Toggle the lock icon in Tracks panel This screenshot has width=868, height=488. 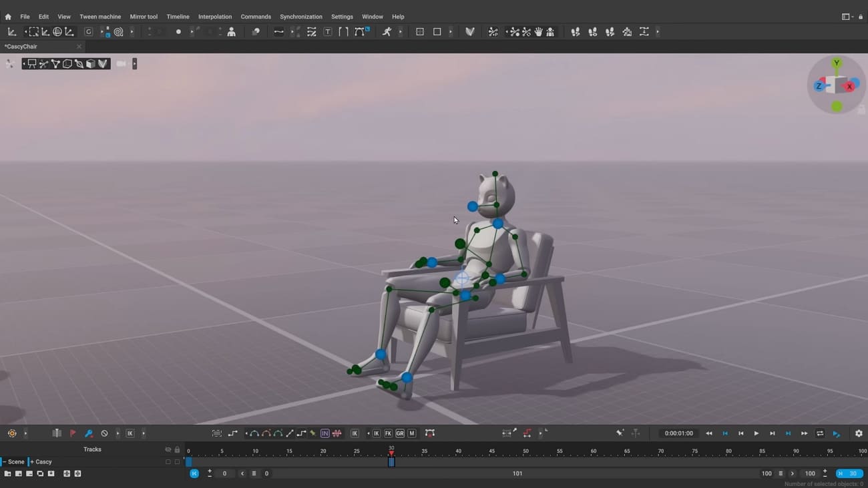pyautogui.click(x=177, y=449)
